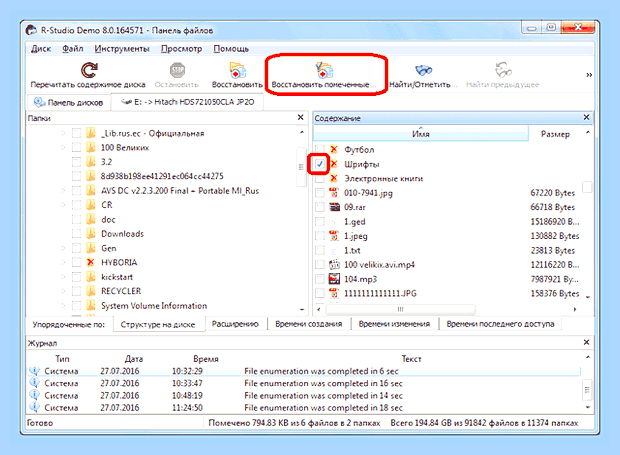Click the 09.rar archive icon
Viewport: 620px width, 455px height.
(335, 207)
